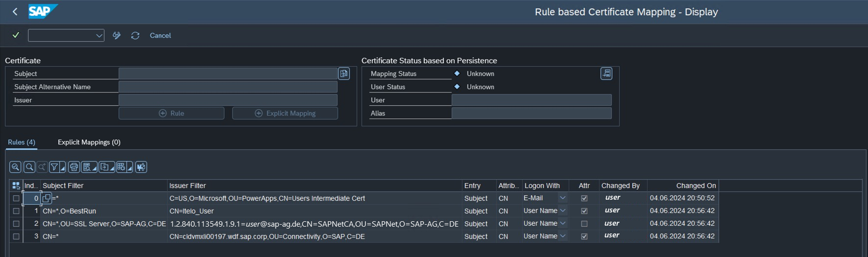Click the Set Filter funnel icon

point(54,167)
